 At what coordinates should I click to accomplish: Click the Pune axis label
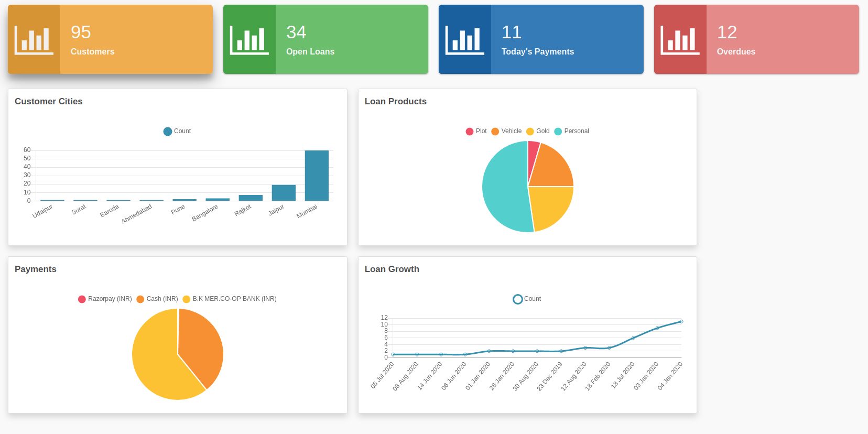click(178, 210)
